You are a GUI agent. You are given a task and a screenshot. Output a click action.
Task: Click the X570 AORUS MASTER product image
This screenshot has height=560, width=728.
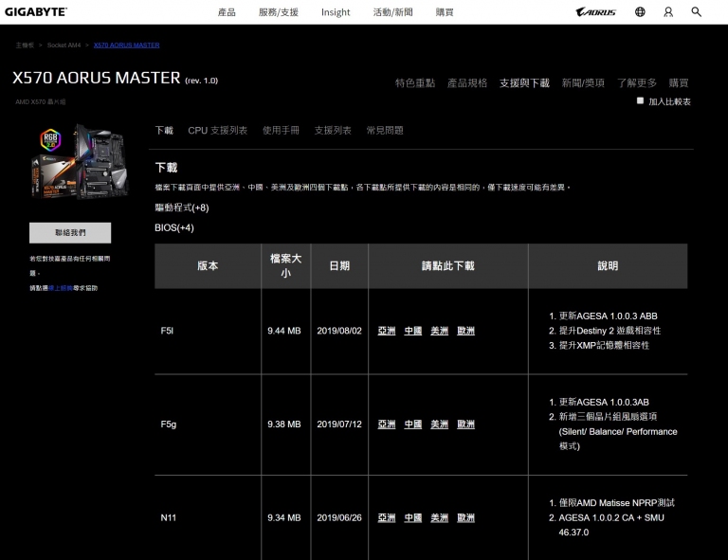[x=80, y=161]
